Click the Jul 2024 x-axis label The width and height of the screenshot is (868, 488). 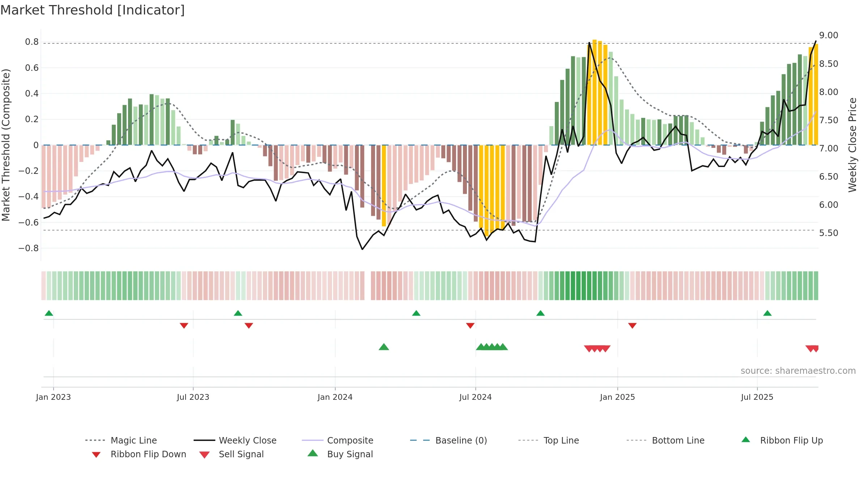pos(476,397)
